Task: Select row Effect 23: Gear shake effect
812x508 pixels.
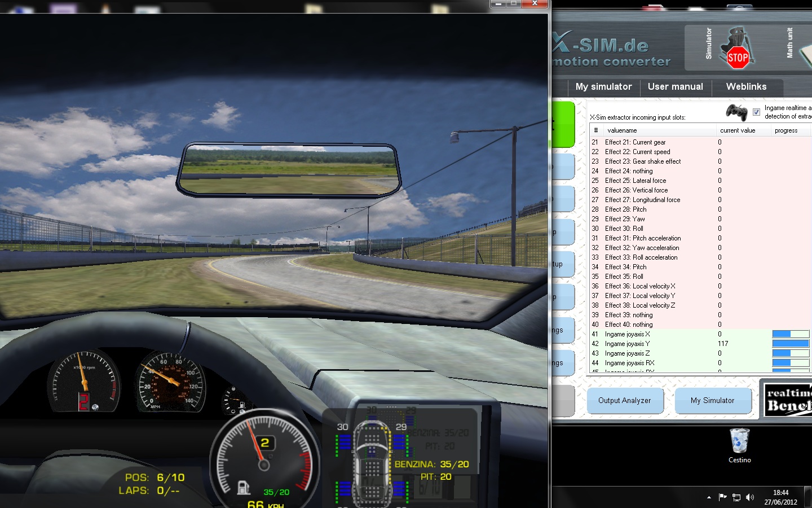Action: click(x=700, y=161)
